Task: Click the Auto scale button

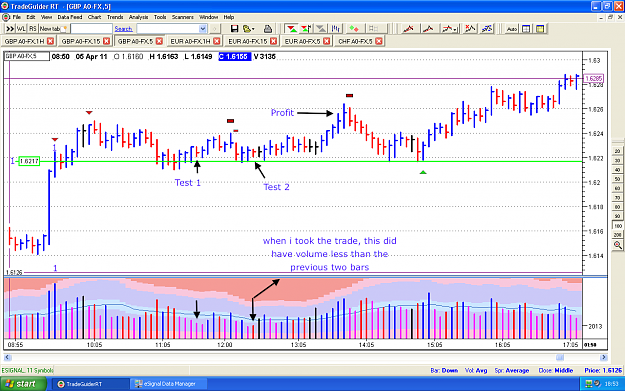Action: tap(511, 29)
